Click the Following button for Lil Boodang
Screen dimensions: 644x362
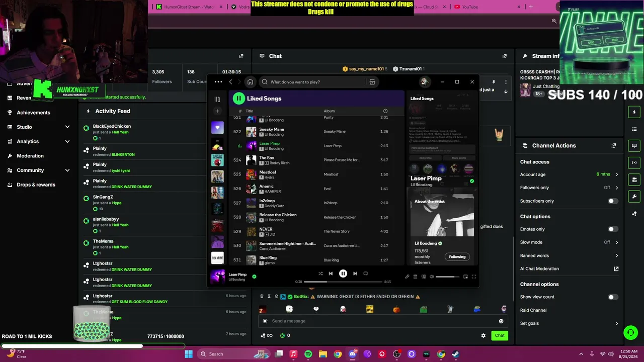coord(457,257)
